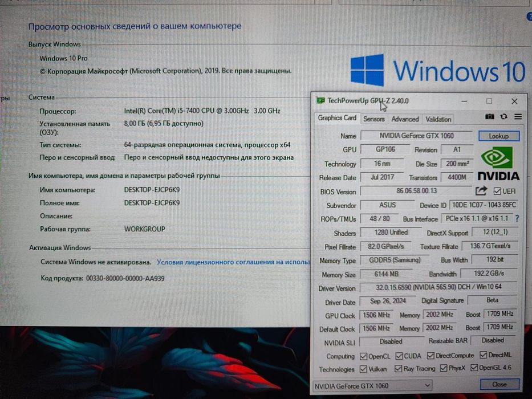The width and height of the screenshot is (532, 399).
Task: Select the Graphics Card tab
Action: point(337,118)
